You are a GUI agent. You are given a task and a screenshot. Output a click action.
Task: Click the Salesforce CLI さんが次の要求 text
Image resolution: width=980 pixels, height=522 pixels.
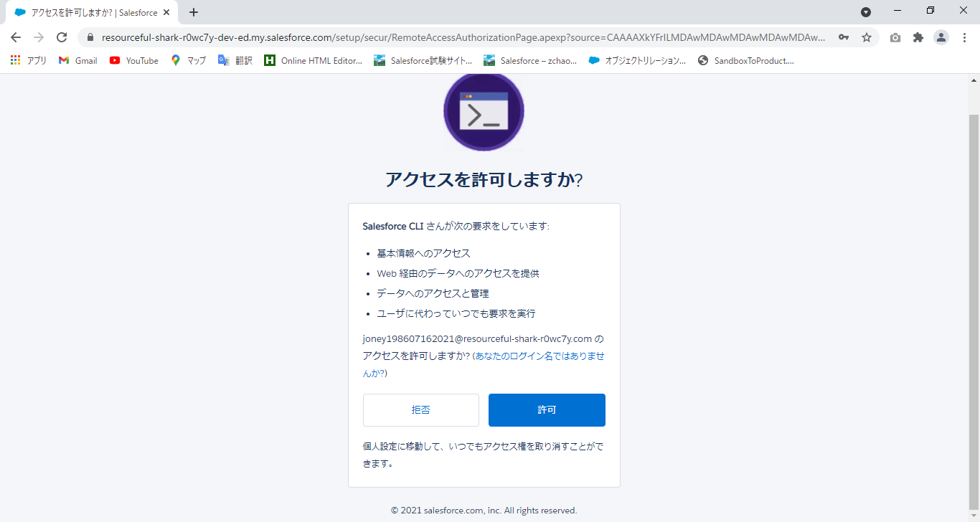pos(456,226)
